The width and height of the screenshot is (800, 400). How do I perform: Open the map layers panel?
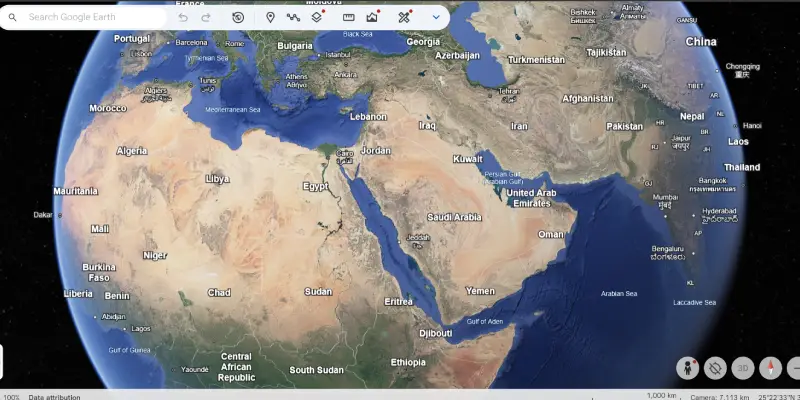click(x=317, y=17)
